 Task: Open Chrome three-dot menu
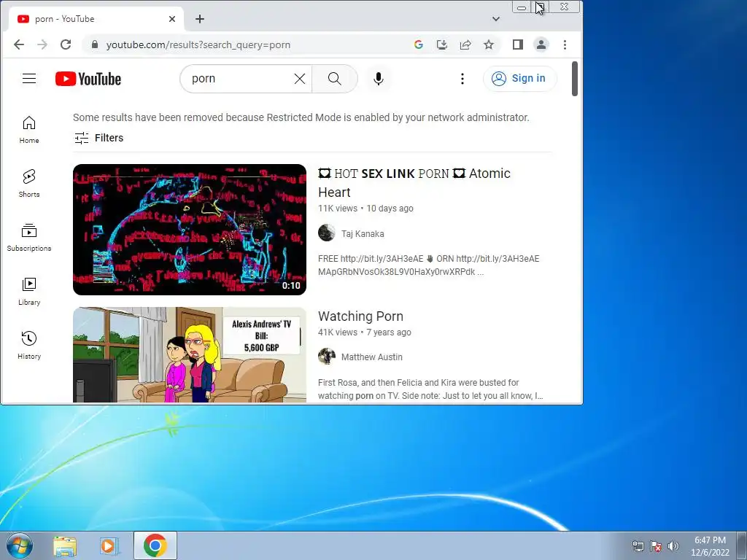565,44
